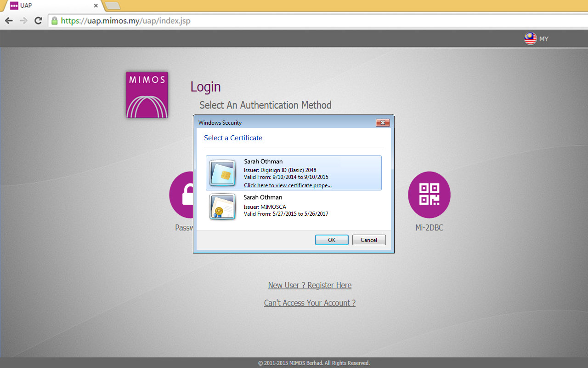Open Can't Access Your Account link
Viewport: 588px width, 368px height.
pos(310,303)
